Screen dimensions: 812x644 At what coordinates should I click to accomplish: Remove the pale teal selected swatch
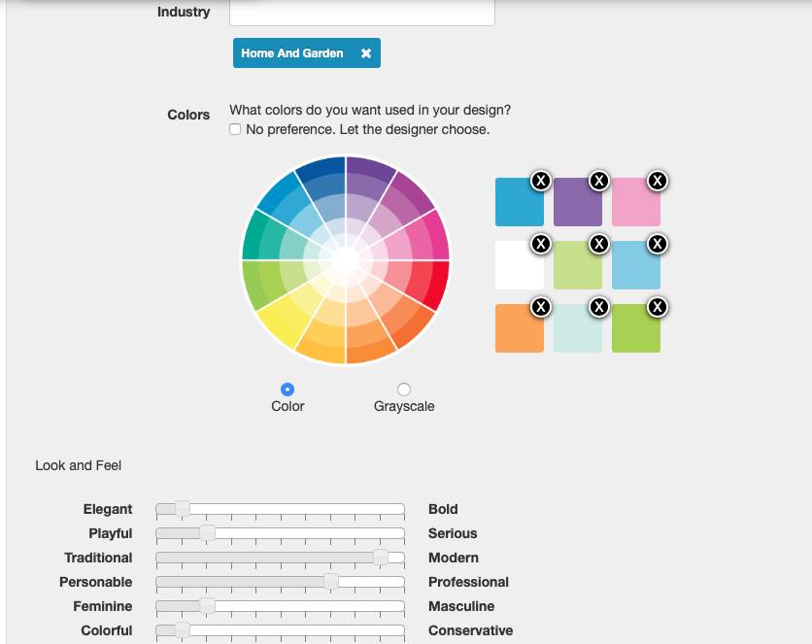pyautogui.click(x=599, y=307)
